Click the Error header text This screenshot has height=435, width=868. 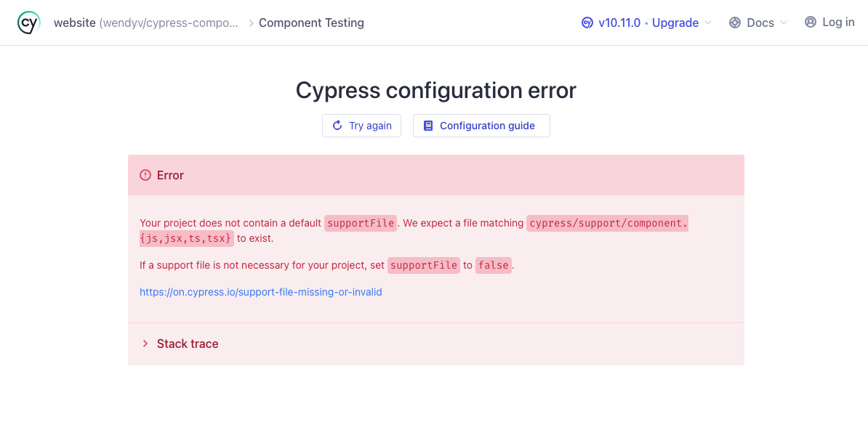pos(170,175)
